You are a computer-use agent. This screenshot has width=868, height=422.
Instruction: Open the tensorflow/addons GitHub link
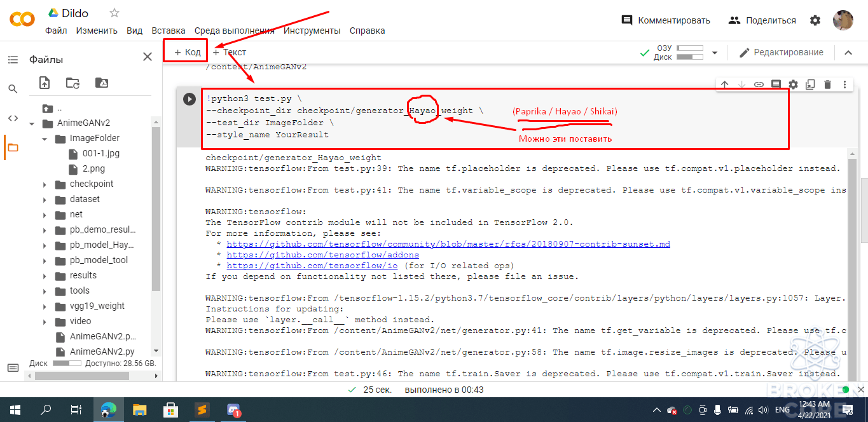click(x=322, y=255)
